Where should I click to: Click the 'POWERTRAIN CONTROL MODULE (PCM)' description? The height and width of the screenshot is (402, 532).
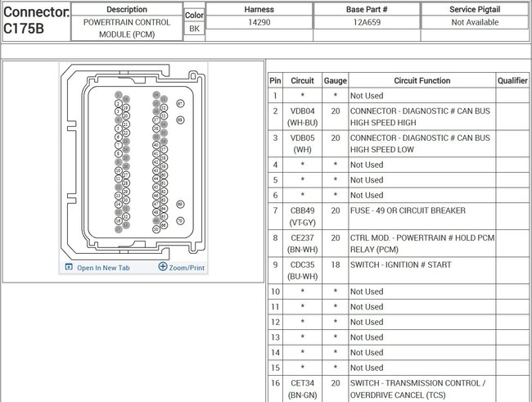click(x=127, y=28)
